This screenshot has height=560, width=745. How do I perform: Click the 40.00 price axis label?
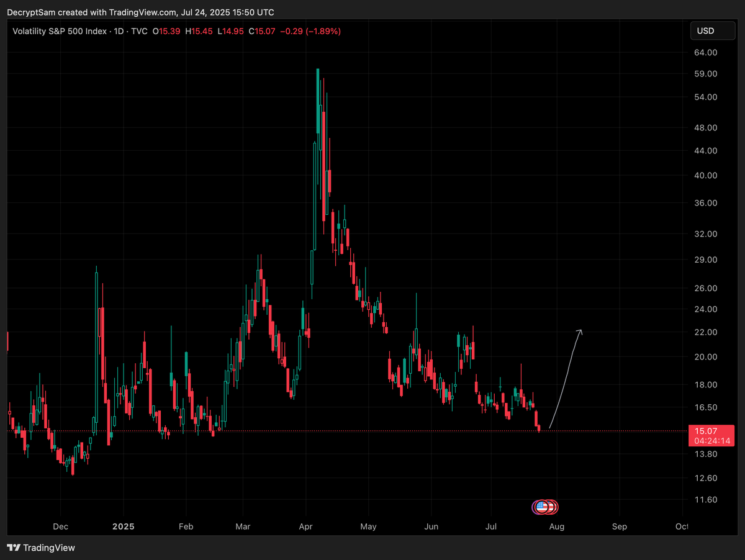pos(707,176)
